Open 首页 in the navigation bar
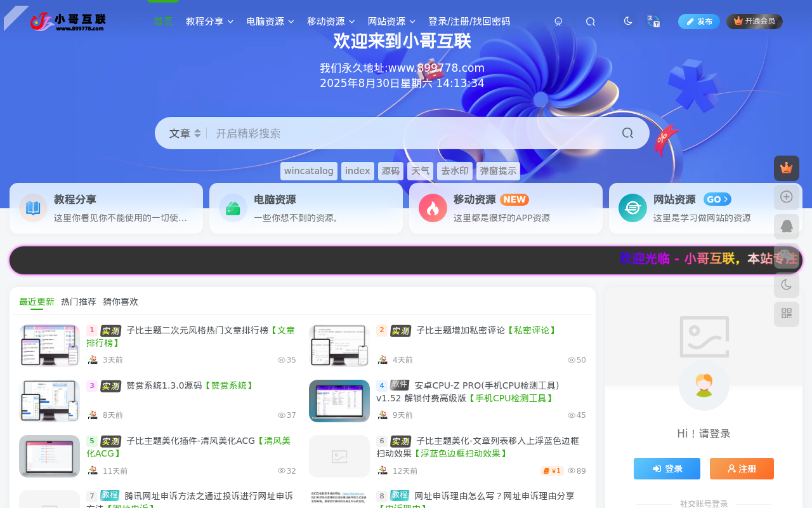 [163, 22]
